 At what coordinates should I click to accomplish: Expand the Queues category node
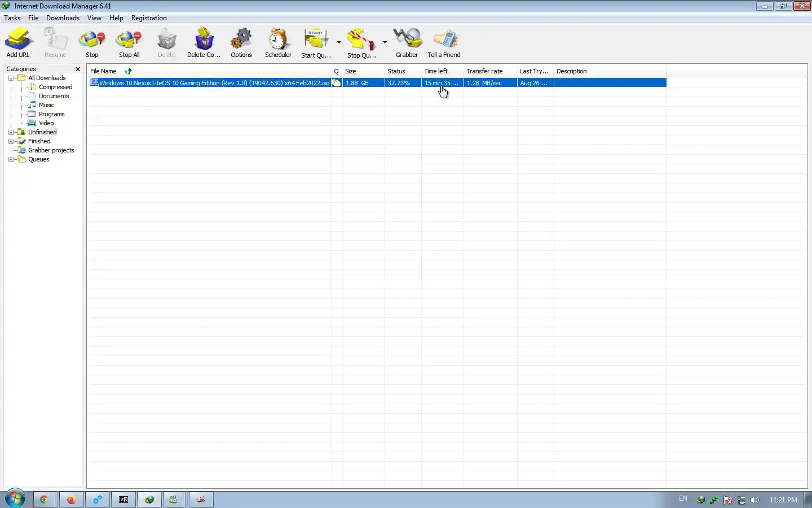(x=11, y=159)
